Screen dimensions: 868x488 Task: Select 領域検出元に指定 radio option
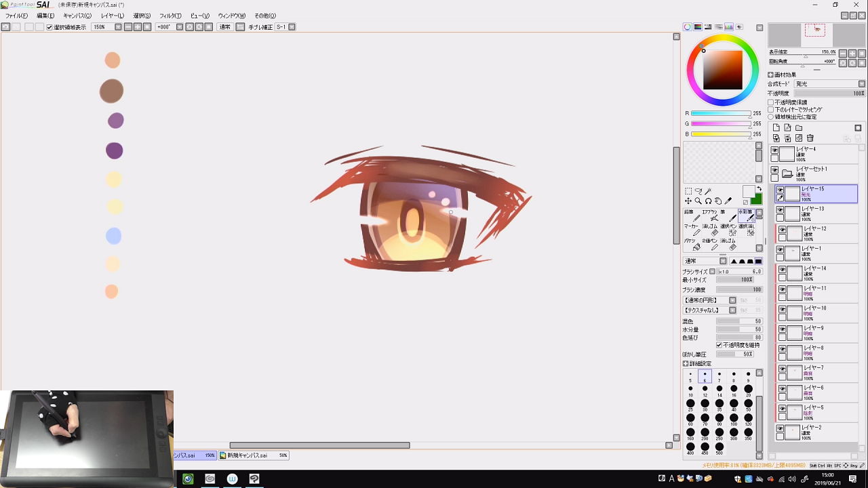pyautogui.click(x=771, y=117)
